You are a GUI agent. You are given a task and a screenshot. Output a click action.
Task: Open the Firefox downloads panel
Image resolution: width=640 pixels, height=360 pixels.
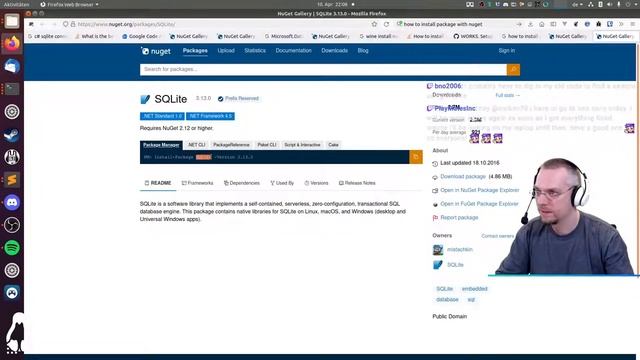pos(530,24)
